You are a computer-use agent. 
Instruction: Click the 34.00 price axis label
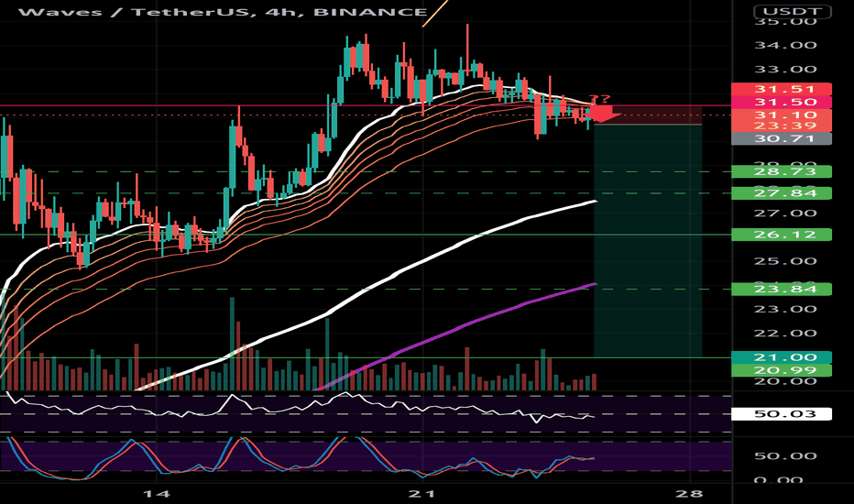coord(785,45)
